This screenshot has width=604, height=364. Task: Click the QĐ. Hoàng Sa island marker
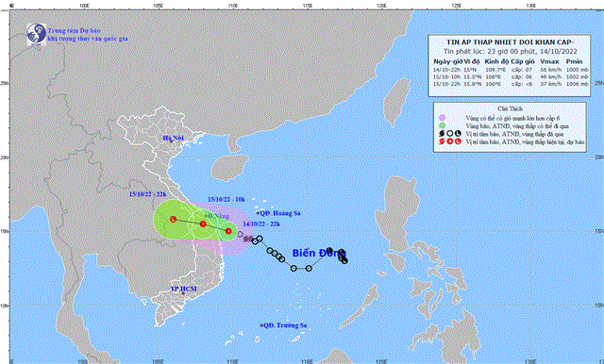point(258,213)
